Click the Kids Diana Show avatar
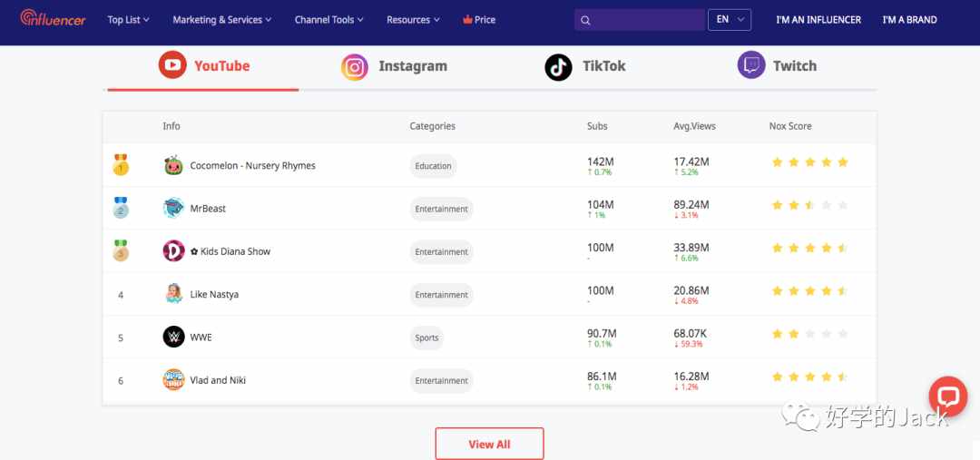 click(173, 251)
